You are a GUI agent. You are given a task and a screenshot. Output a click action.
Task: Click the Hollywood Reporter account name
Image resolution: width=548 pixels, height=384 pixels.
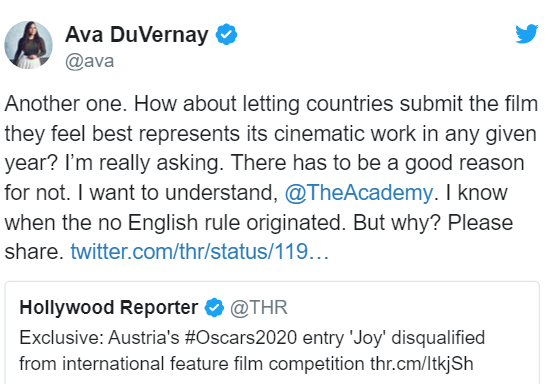click(109, 307)
